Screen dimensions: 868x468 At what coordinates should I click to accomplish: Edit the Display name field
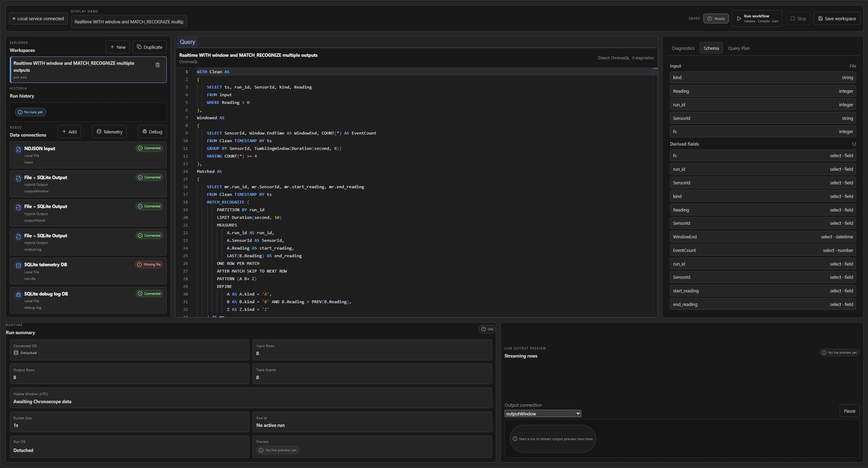(x=129, y=22)
